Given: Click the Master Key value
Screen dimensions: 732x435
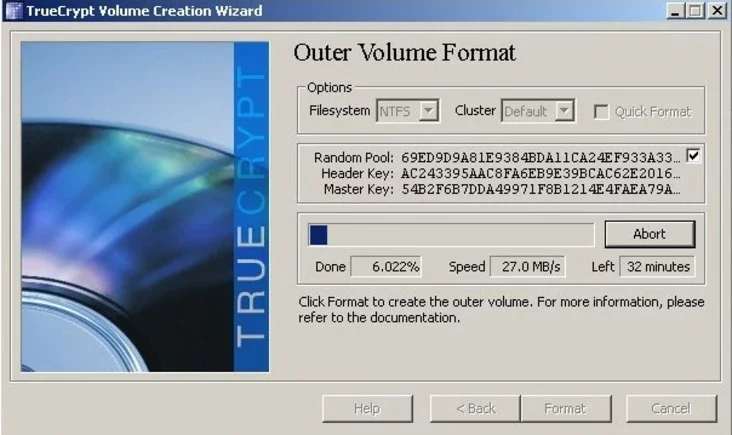Looking at the screenshot, I should (x=540, y=190).
